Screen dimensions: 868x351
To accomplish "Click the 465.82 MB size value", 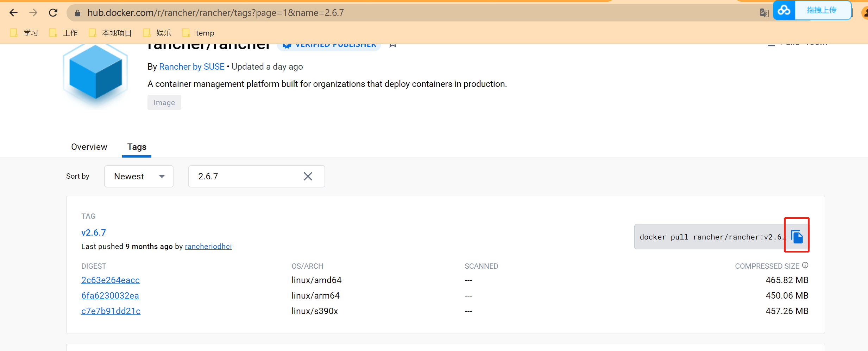I will (787, 280).
